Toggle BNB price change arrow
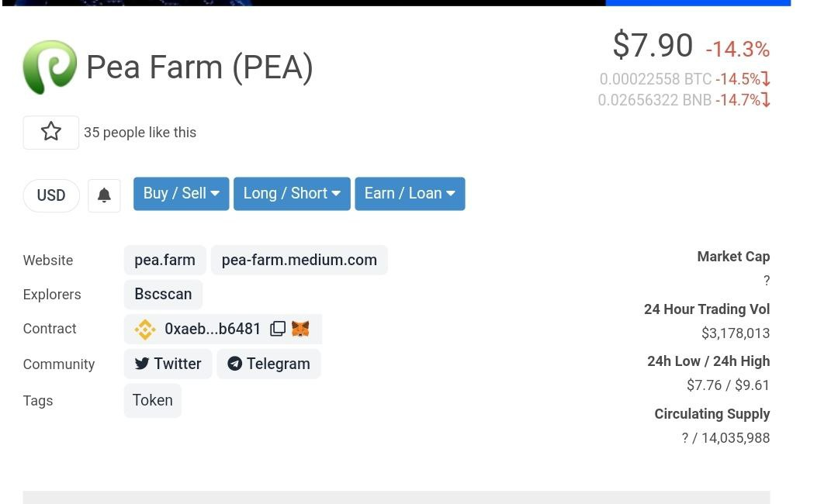 coord(766,100)
